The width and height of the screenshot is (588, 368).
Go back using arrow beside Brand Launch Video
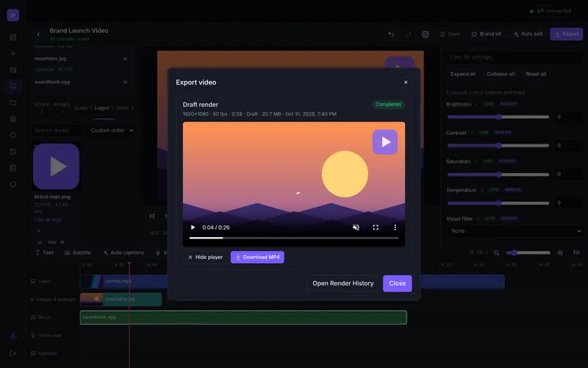38,34
